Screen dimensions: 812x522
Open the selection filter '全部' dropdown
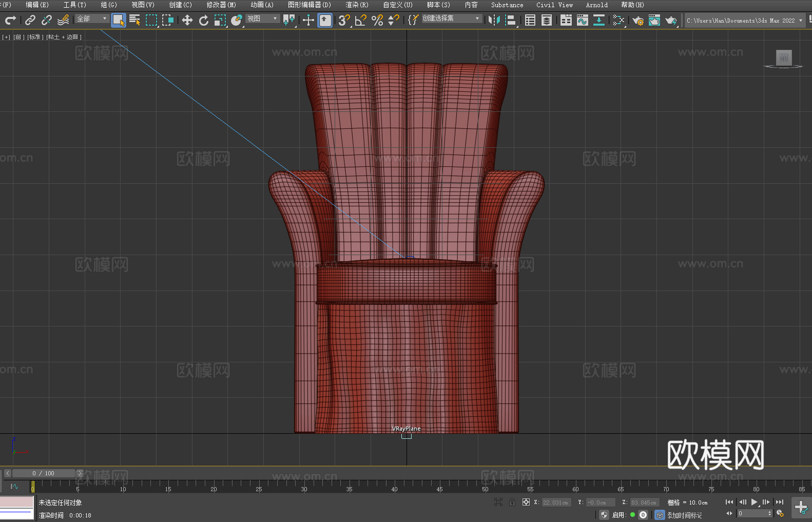coord(92,18)
